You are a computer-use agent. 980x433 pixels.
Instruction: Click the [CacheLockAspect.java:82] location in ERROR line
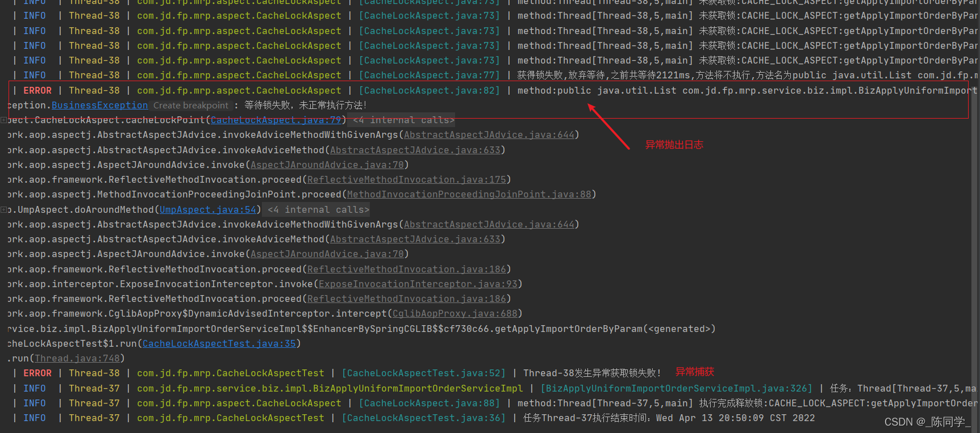click(x=429, y=91)
